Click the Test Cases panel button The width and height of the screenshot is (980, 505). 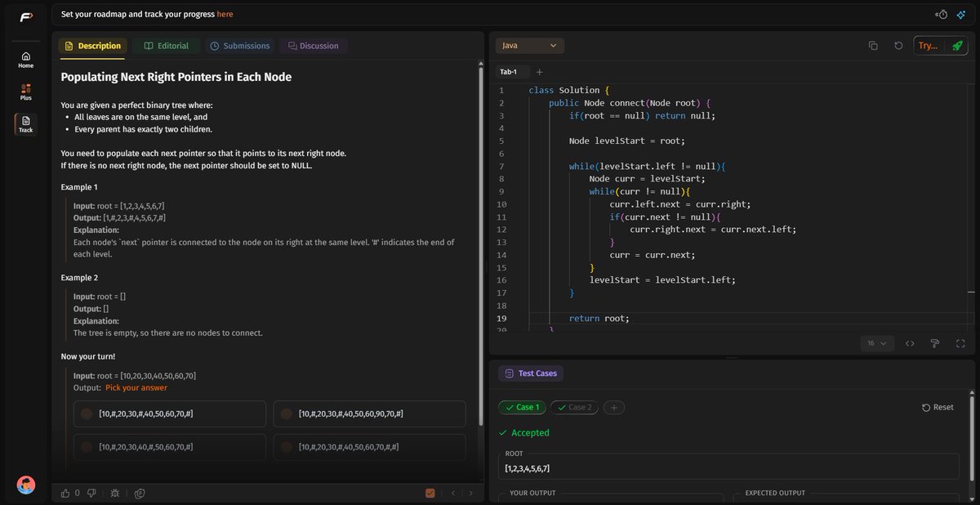point(531,373)
